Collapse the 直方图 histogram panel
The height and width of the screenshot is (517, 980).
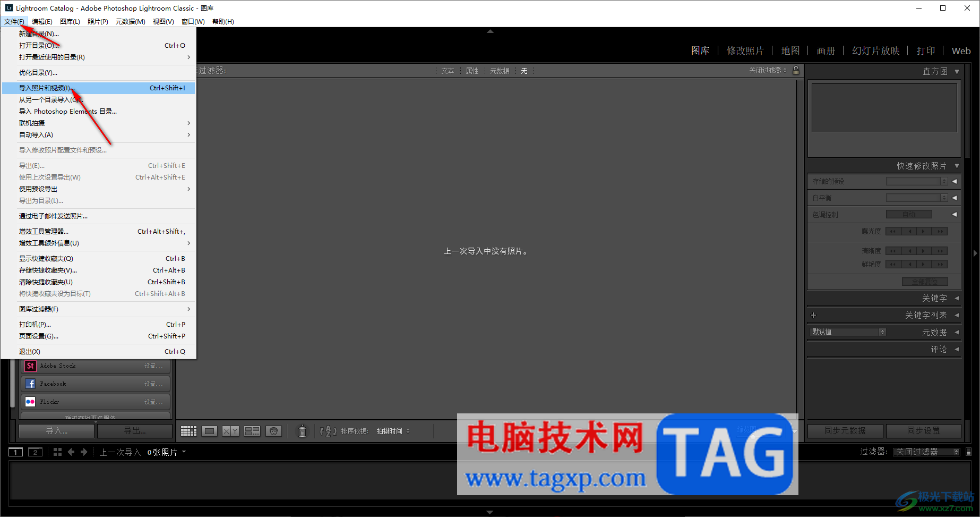click(x=957, y=71)
